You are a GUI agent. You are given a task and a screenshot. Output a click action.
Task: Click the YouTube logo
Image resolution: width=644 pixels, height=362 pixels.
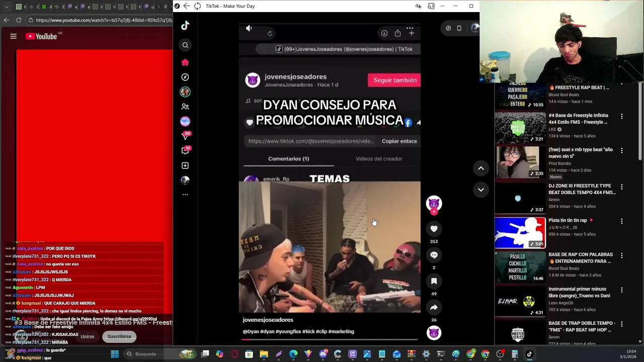coord(41,36)
